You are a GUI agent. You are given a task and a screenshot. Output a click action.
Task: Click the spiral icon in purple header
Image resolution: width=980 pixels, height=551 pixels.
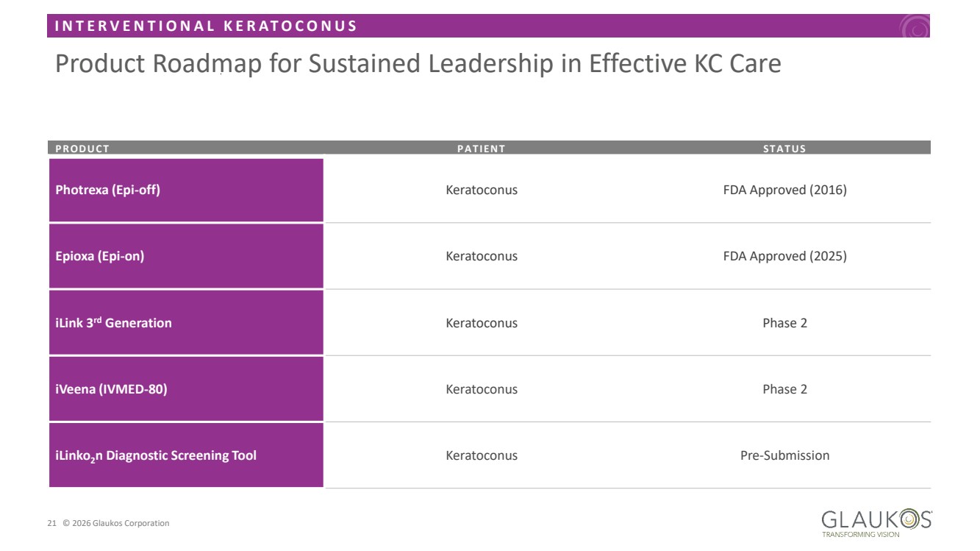(x=915, y=28)
